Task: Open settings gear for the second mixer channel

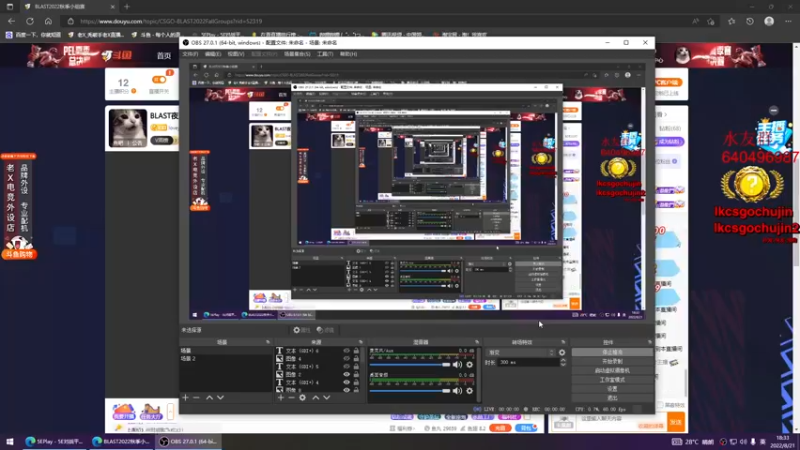Action: coord(469,391)
